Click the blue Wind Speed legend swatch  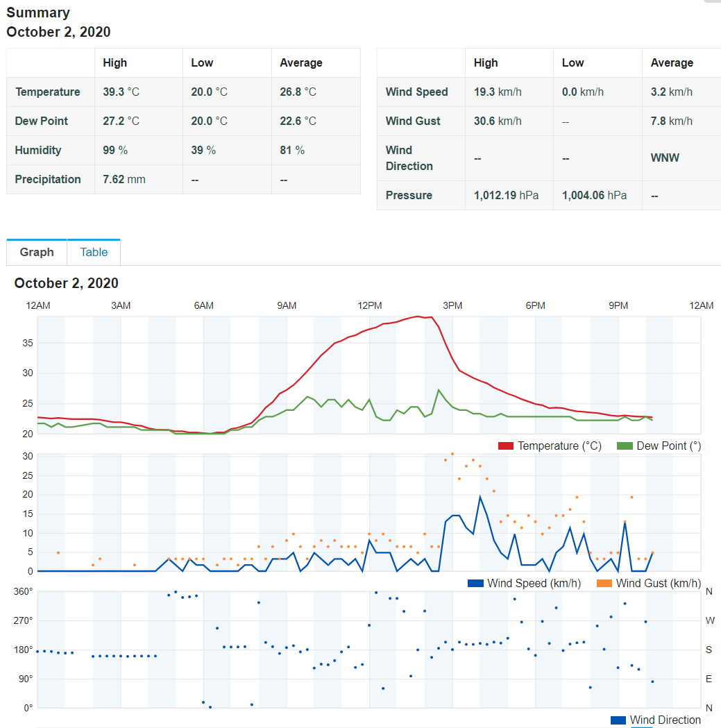click(475, 584)
